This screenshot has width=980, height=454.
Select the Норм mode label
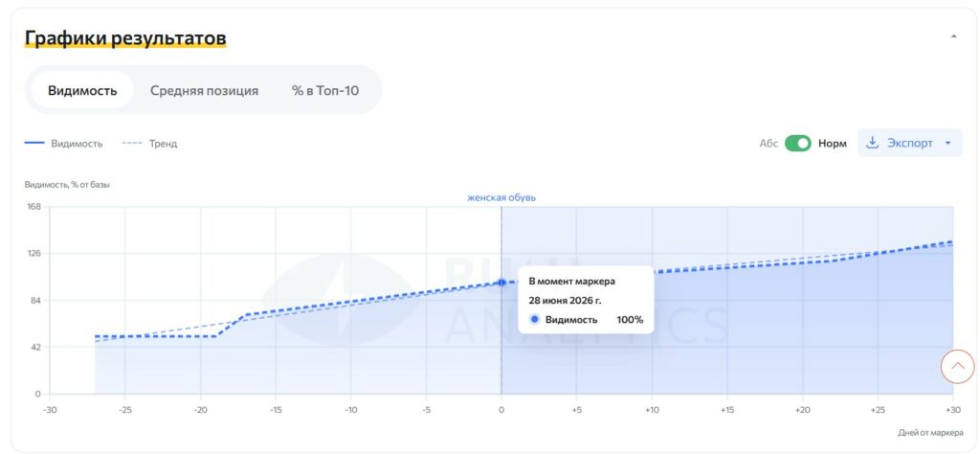833,144
